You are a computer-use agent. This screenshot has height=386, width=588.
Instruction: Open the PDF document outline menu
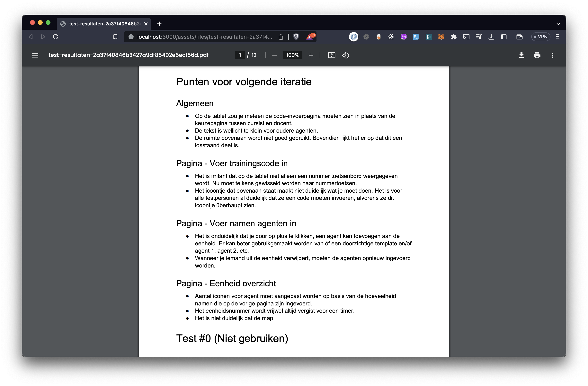click(x=35, y=55)
